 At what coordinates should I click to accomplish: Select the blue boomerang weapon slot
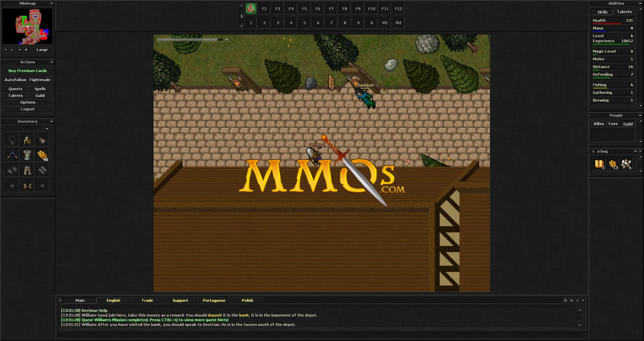[x=12, y=155]
